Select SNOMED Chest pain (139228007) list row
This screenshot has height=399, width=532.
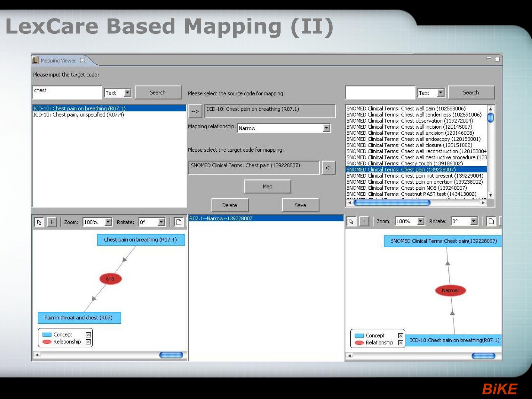[416, 169]
